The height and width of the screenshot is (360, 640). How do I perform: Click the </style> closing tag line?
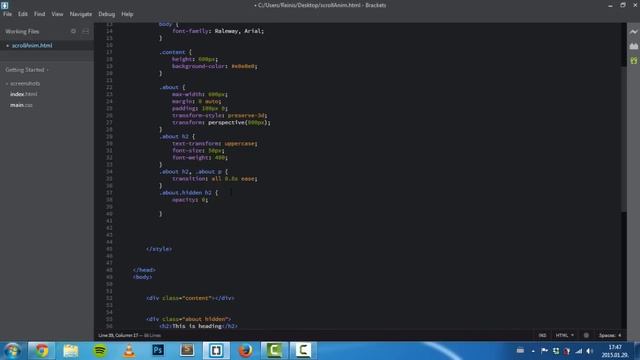click(159, 249)
